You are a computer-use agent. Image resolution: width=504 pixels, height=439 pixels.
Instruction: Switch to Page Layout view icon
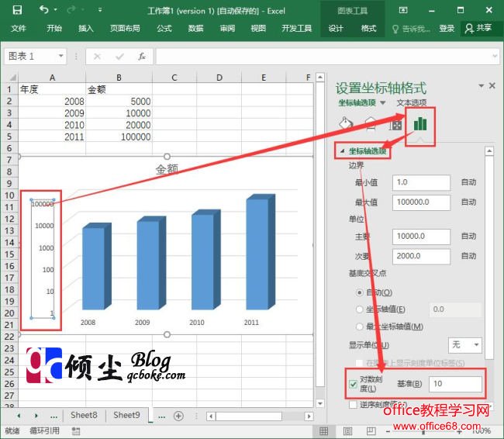tap(347, 431)
